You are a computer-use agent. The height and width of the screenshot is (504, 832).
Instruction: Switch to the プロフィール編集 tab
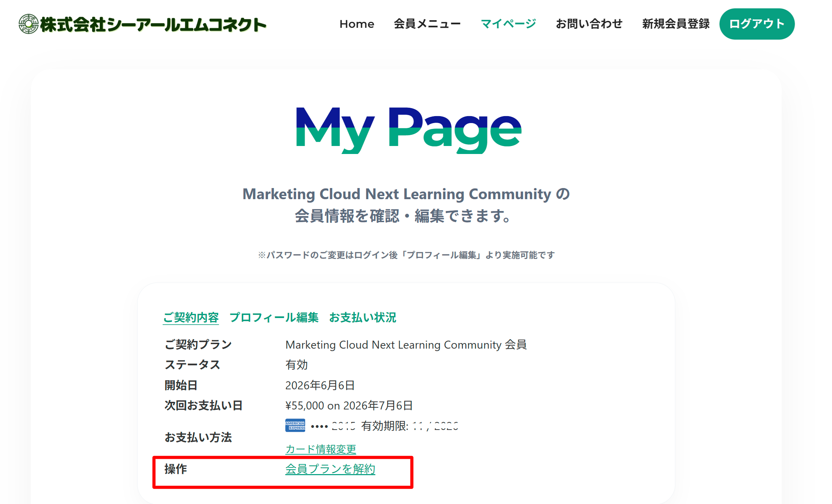pos(274,317)
